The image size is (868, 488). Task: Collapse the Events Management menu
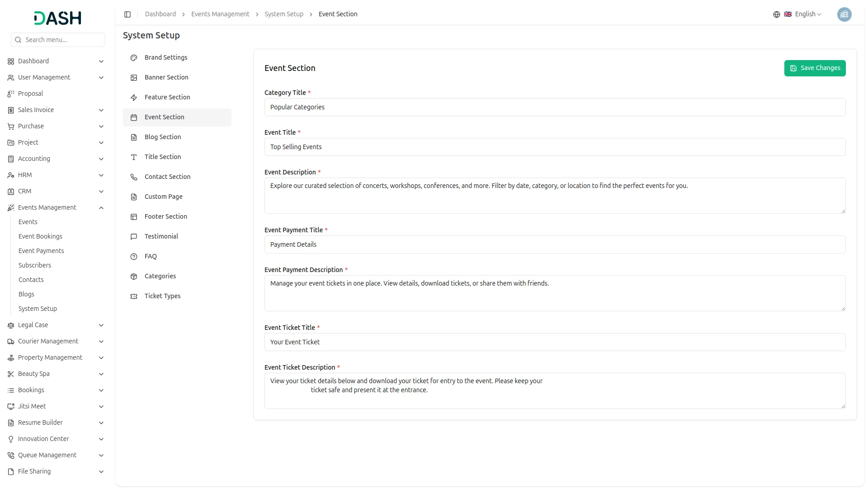coord(101,208)
